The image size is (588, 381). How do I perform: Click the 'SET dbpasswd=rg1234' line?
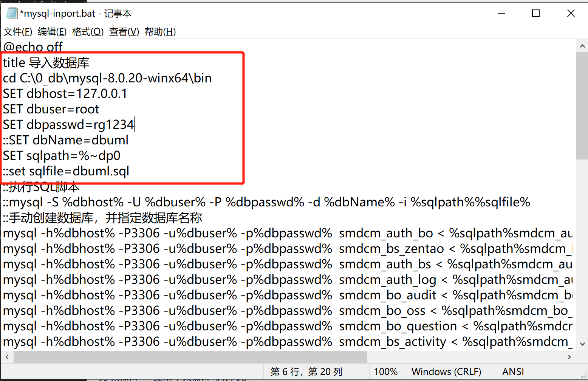(68, 124)
